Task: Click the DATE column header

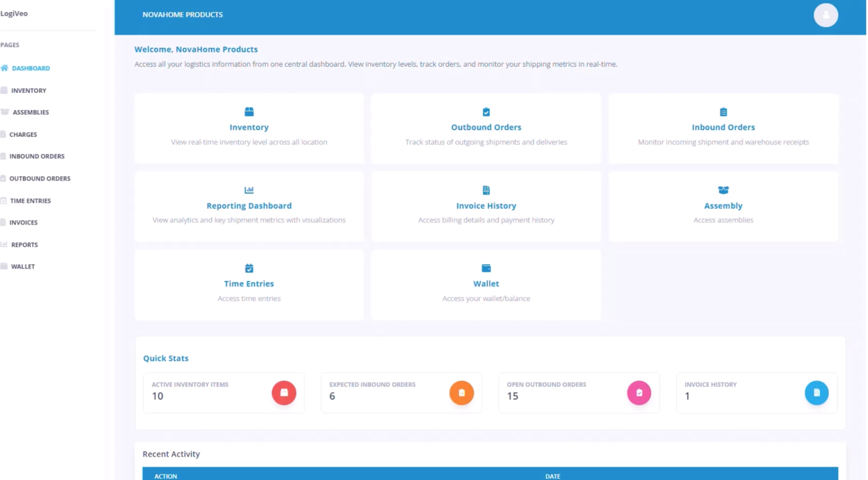Action: pyautogui.click(x=552, y=476)
